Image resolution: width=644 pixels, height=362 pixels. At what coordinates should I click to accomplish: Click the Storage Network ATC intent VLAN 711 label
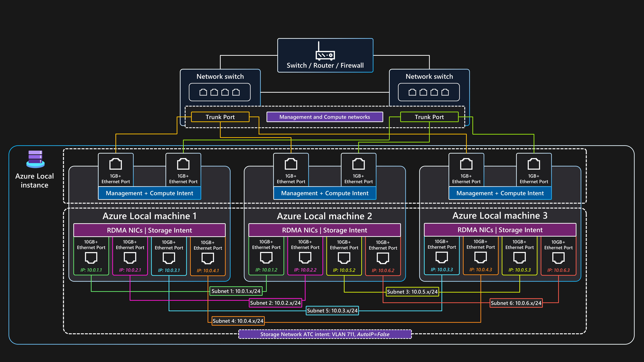point(325,334)
